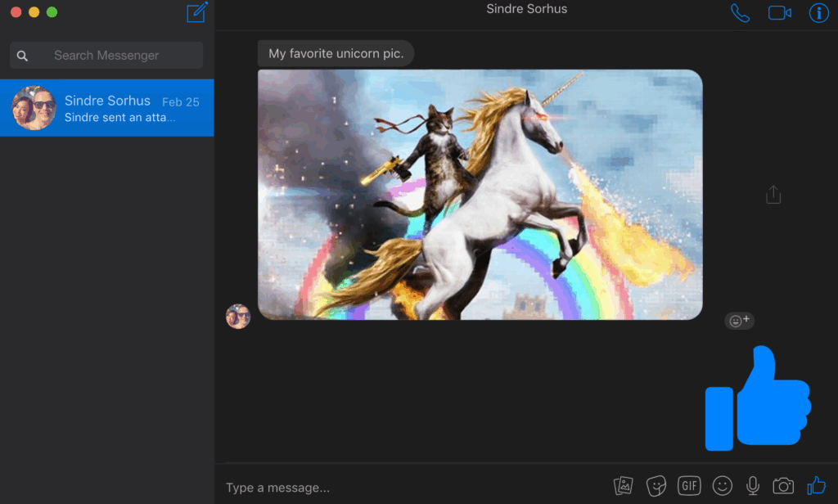838x504 pixels.
Task: Open the unicorn picture attachment
Action: coord(480,195)
